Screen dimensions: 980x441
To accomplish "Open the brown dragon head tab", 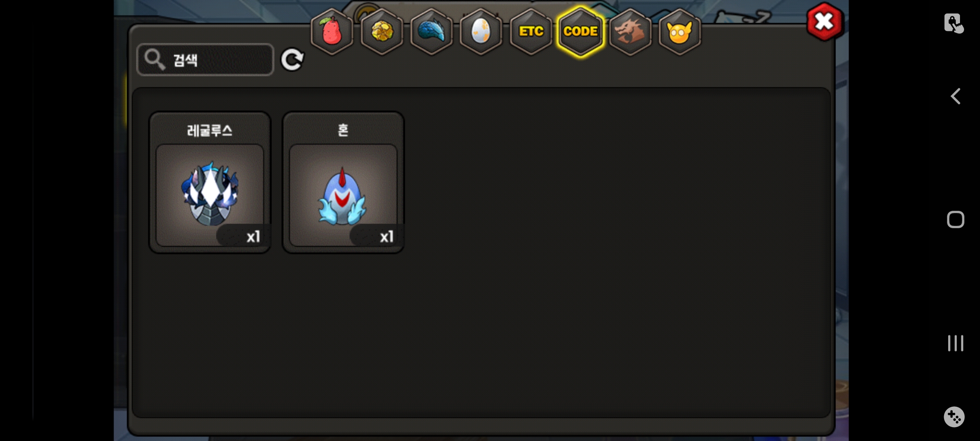I will 630,32.
